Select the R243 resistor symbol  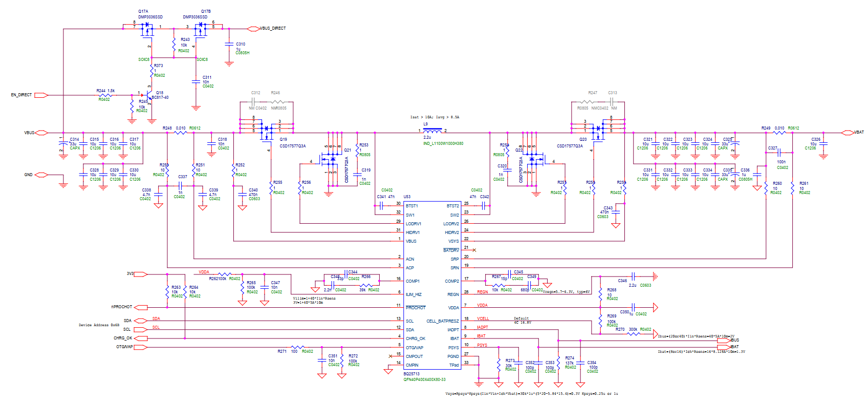click(174, 45)
